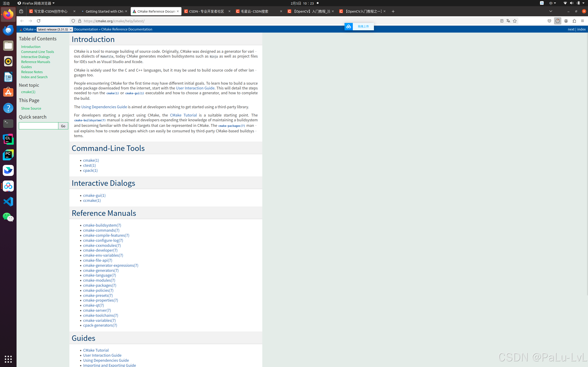Switch to Getting Started with CMake tab
588x367 pixels.
pos(105,11)
